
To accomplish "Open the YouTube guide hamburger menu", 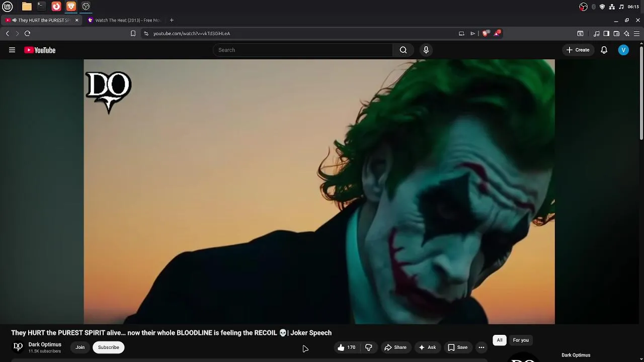I will [x=12, y=50].
